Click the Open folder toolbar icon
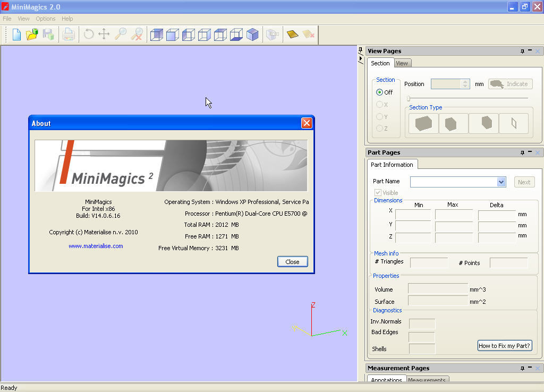Screen dimensions: 544x392 coord(32,35)
